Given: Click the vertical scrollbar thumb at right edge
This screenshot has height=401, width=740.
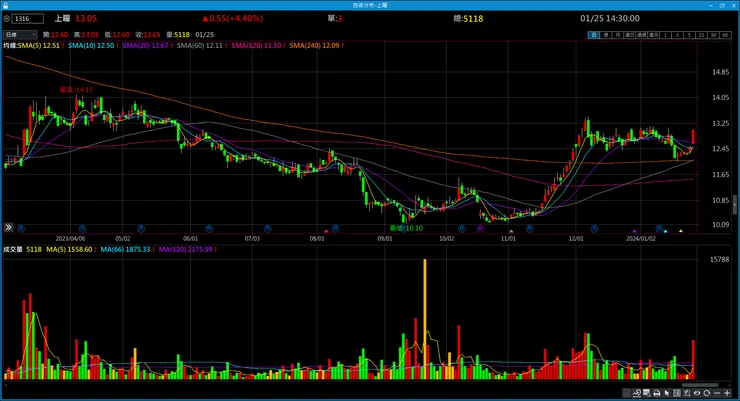Looking at the screenshot, I should coord(734,205).
